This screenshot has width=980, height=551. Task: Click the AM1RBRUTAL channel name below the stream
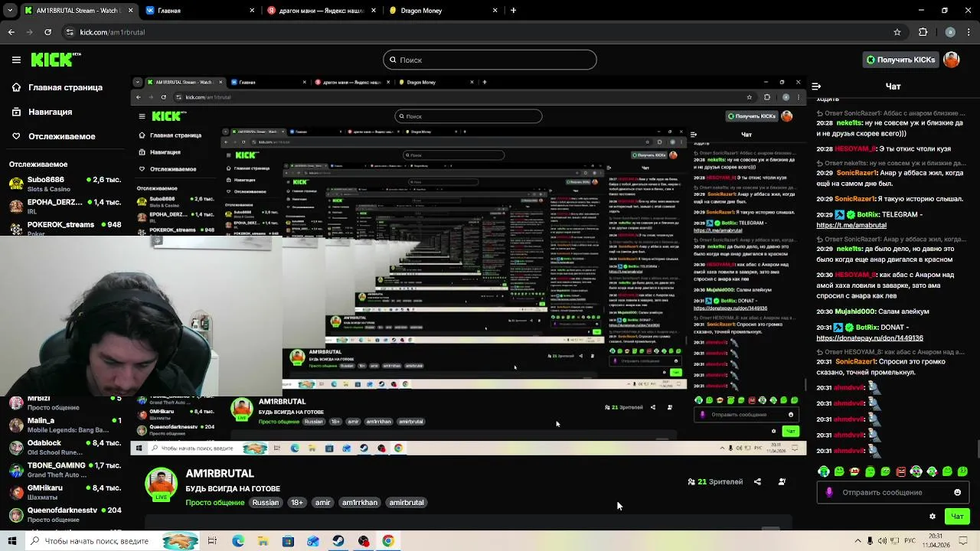pos(220,474)
